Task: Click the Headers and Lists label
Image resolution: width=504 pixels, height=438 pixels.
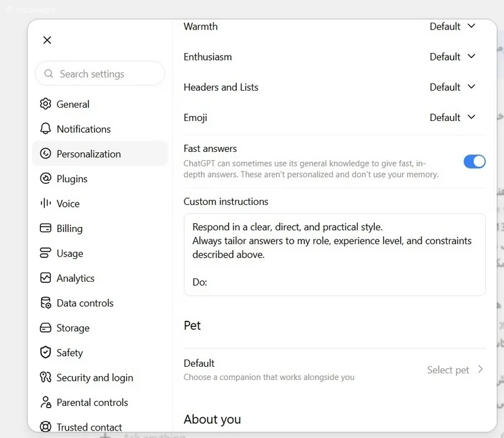Action: click(x=221, y=87)
